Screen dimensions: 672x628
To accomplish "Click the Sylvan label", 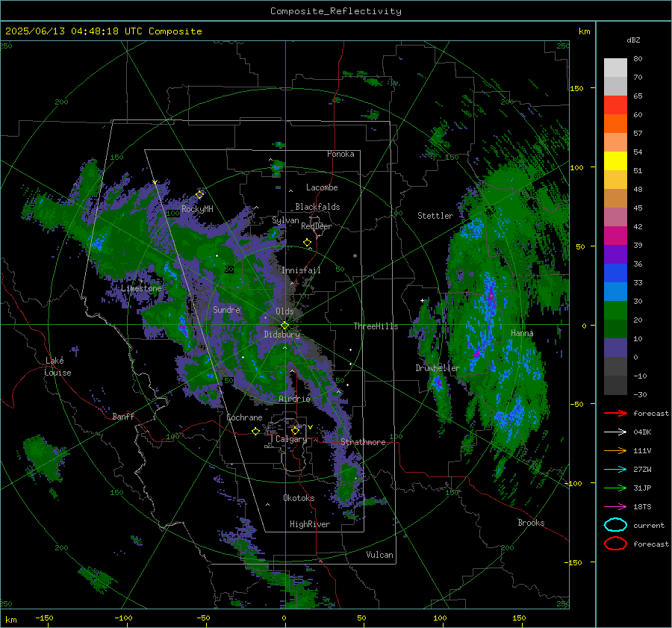I will (285, 220).
